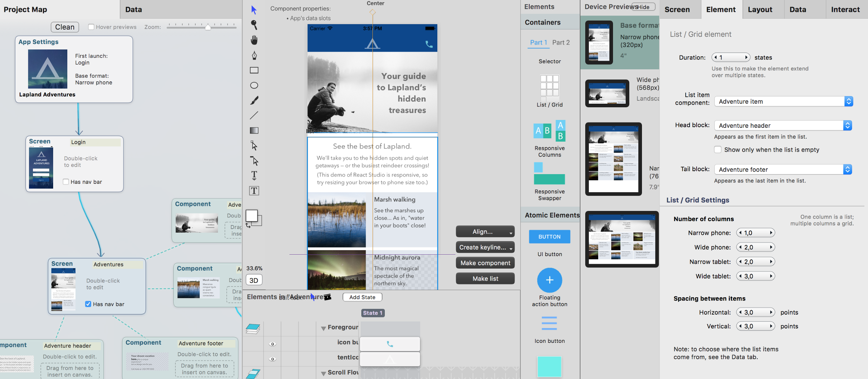Viewport: 868px width, 379px height.
Task: Uncheck Has nav bar on Adventures screen
Action: (88, 304)
